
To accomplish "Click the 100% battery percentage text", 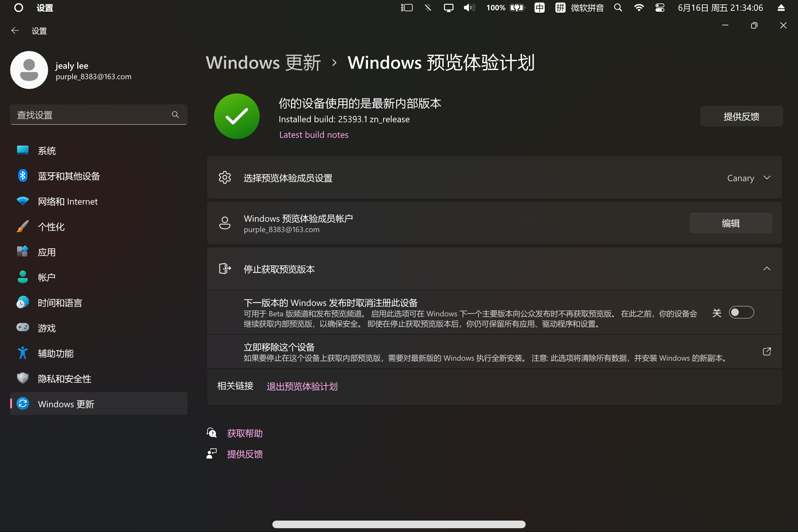I will 496,8.
